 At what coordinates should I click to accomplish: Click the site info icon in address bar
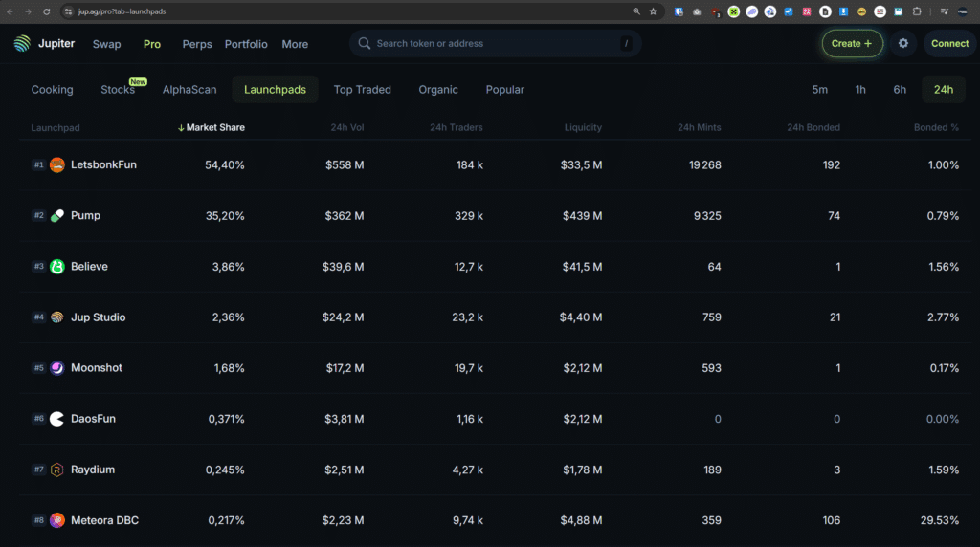69,11
